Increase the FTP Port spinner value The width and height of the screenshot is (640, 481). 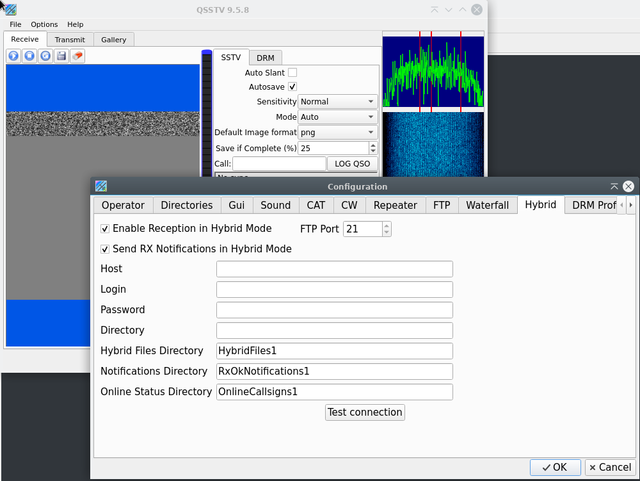pyautogui.click(x=387, y=225)
